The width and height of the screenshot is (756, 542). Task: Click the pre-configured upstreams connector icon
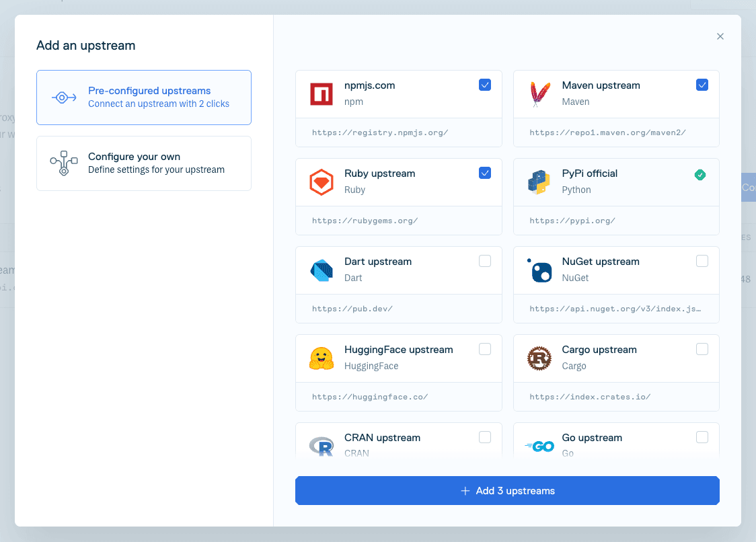coord(64,98)
